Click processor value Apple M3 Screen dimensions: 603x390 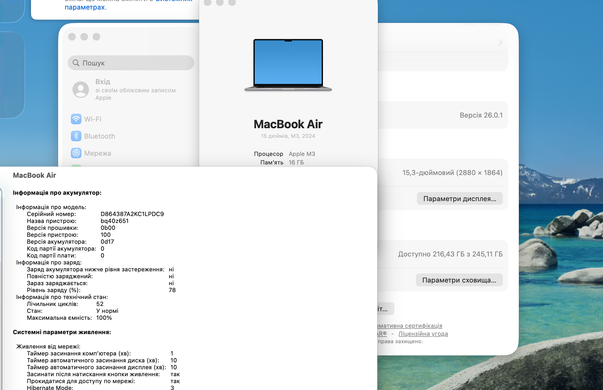302,154
